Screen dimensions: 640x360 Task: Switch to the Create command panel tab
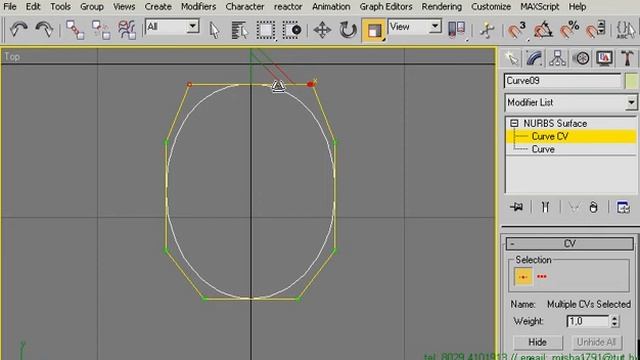tap(511, 58)
